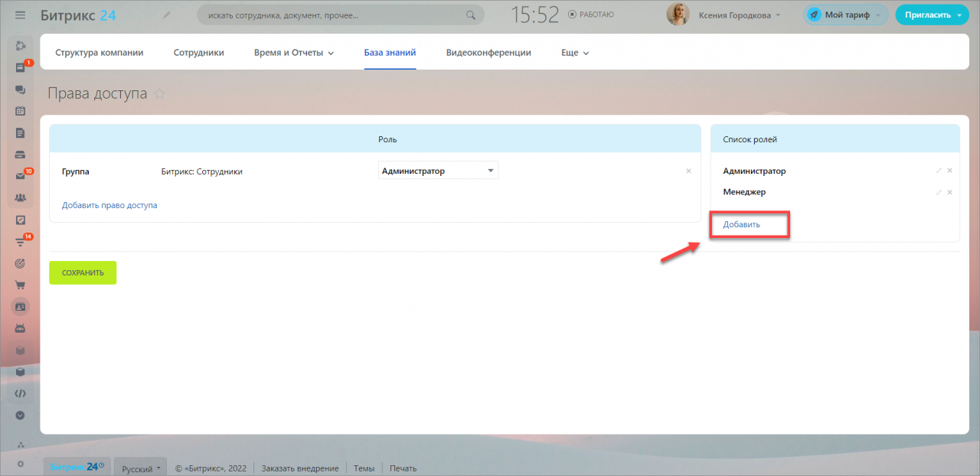Open the chat bubbles sidebar icon

[x=21, y=90]
